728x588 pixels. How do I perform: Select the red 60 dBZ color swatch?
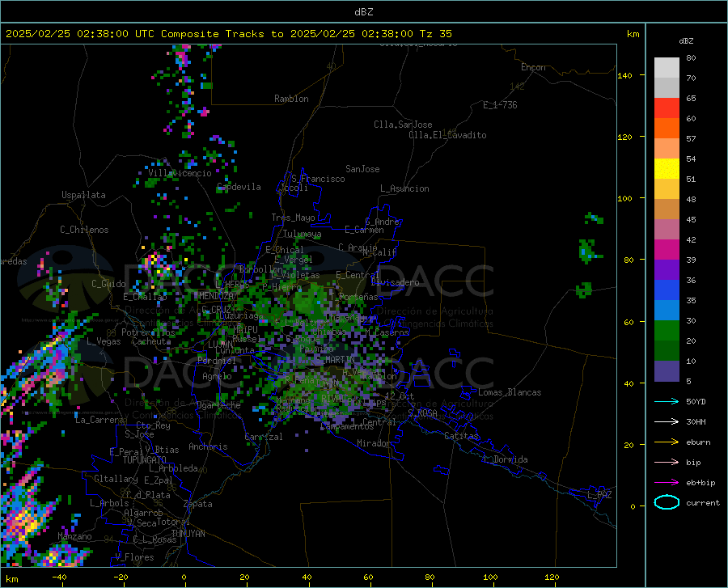pyautogui.click(x=667, y=108)
